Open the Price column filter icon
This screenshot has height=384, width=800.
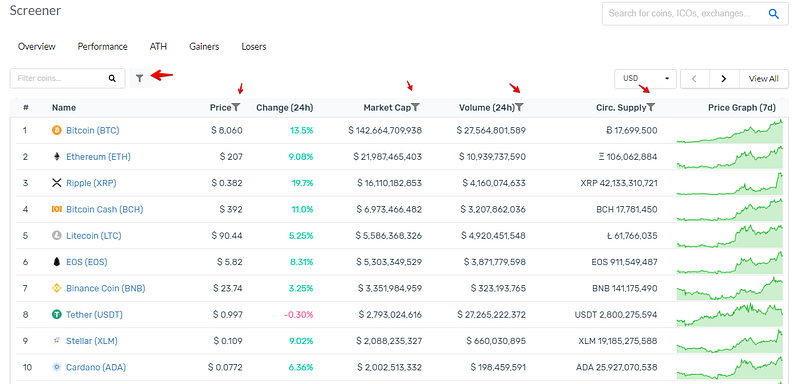[236, 108]
